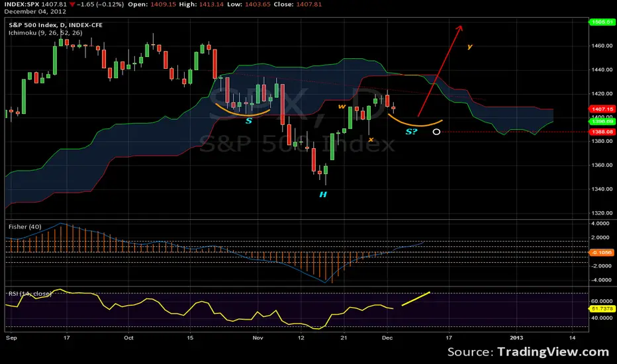Screen dimensions: 617x364
Task: Click the orange -0.1056 Fisher value label
Action: click(601, 253)
